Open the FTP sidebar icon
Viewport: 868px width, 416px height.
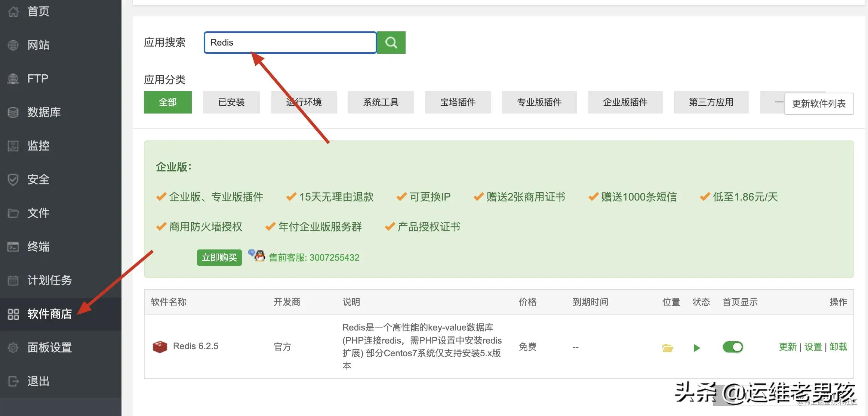click(x=13, y=78)
